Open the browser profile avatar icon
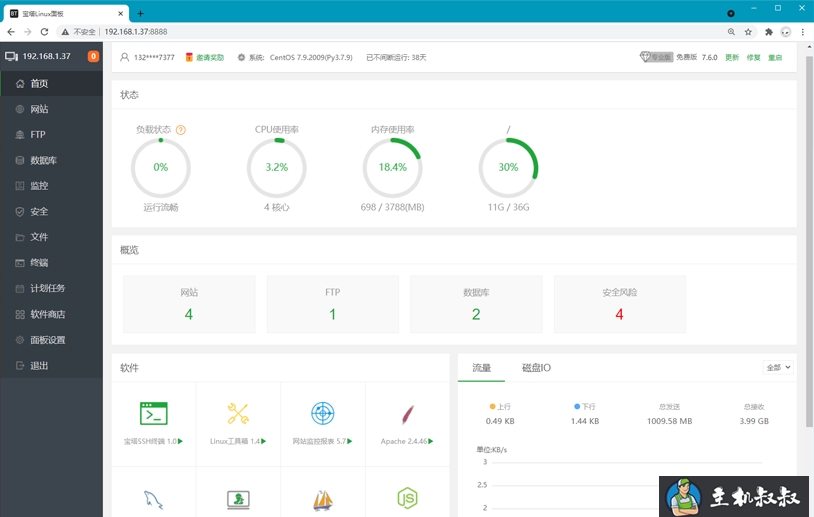The height and width of the screenshot is (517, 814). [x=785, y=32]
